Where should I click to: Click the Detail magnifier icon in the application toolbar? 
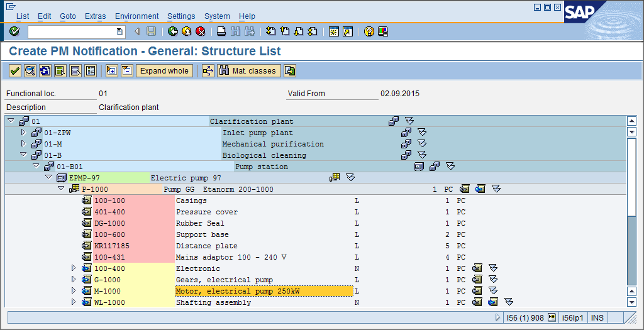pyautogui.click(x=30, y=71)
